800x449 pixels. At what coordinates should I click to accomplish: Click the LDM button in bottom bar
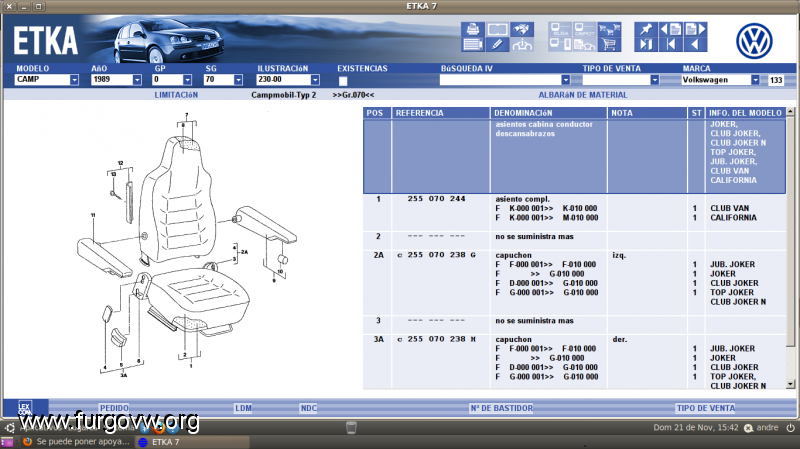243,408
